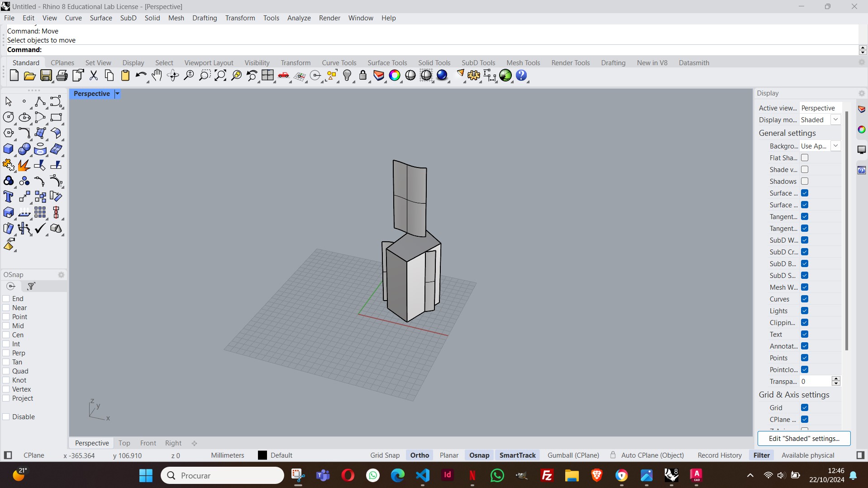
Task: Switch to the Top viewport tab
Action: click(124, 443)
